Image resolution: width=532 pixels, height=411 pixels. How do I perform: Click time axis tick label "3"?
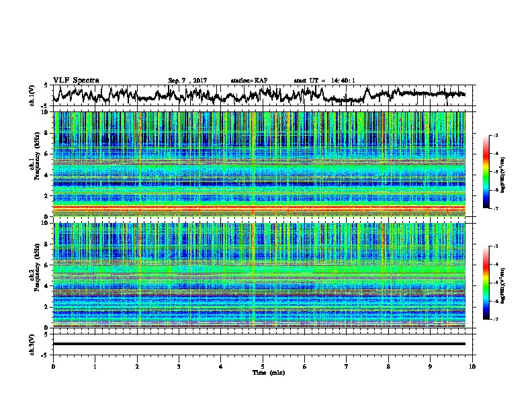[179, 367]
